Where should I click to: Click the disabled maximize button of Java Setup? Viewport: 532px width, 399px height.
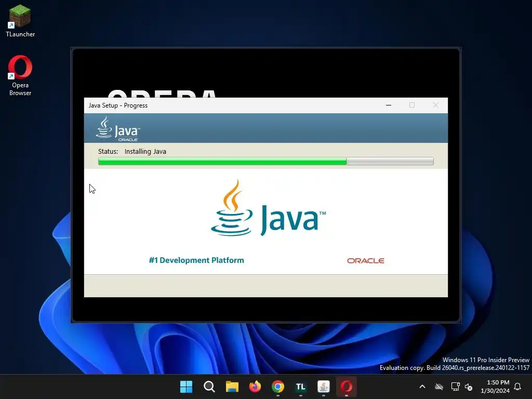coord(412,105)
